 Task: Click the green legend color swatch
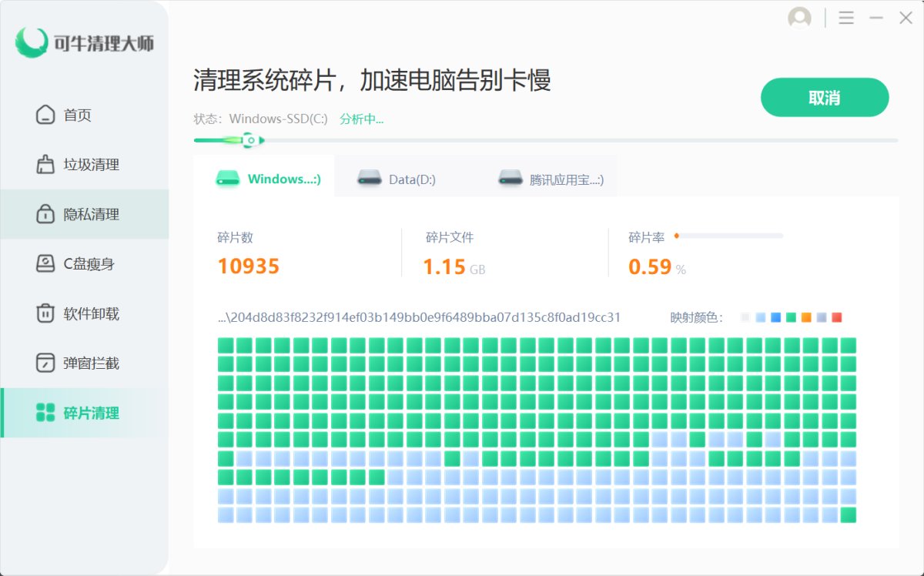pos(791,317)
